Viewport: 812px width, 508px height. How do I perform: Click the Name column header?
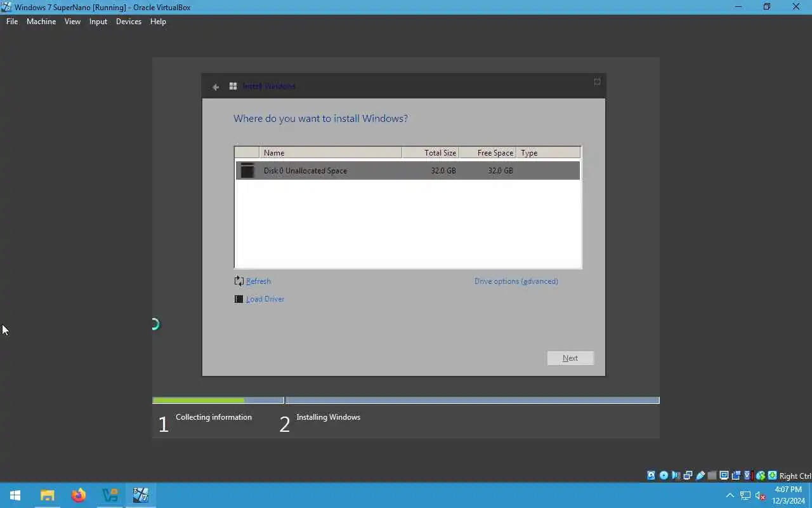tap(331, 152)
